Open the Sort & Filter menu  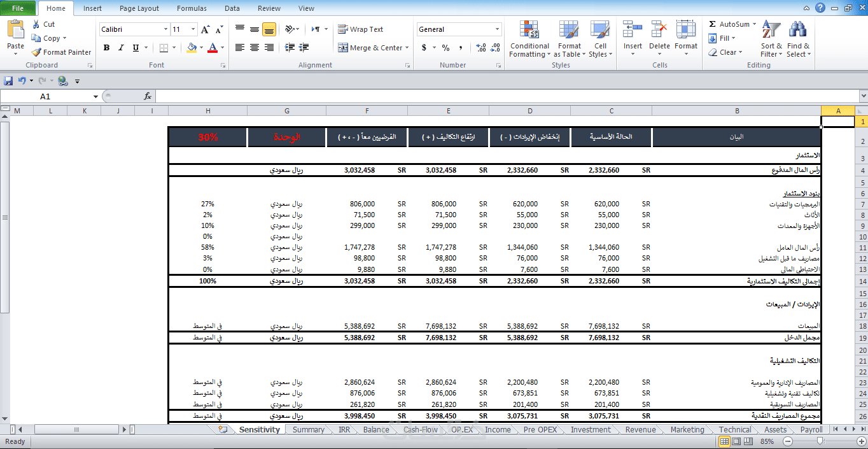pyautogui.click(x=771, y=39)
